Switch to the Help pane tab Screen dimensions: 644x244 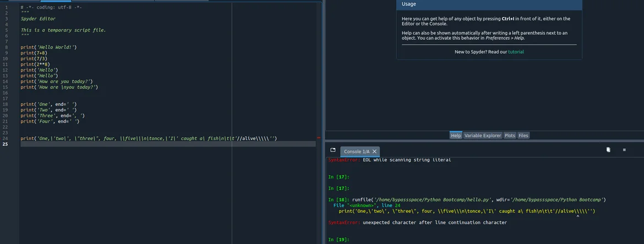click(x=456, y=135)
